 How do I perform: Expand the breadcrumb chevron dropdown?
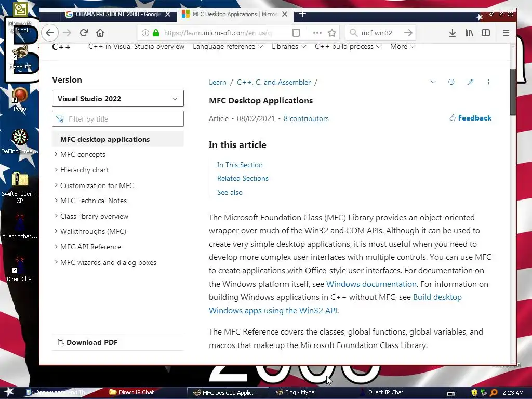pos(433,82)
